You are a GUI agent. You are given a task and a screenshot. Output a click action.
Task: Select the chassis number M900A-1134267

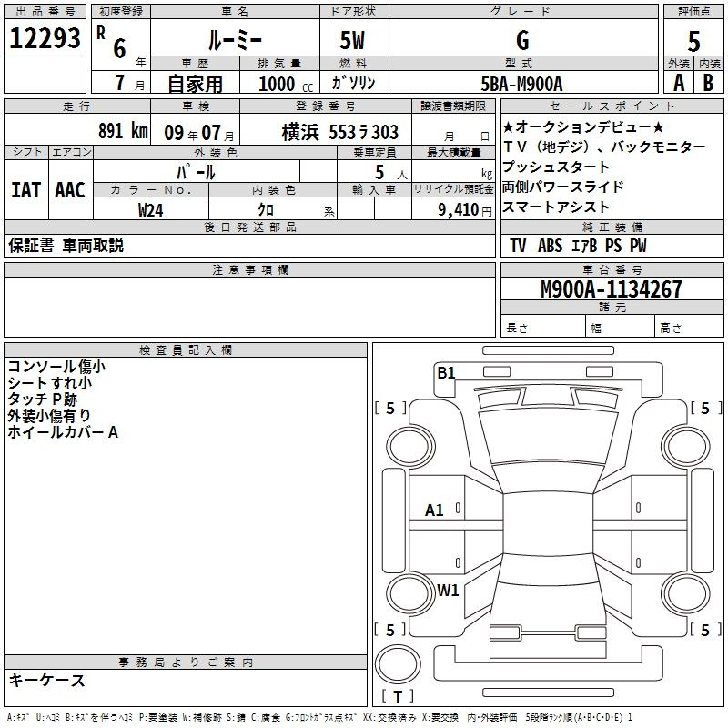pos(612,288)
